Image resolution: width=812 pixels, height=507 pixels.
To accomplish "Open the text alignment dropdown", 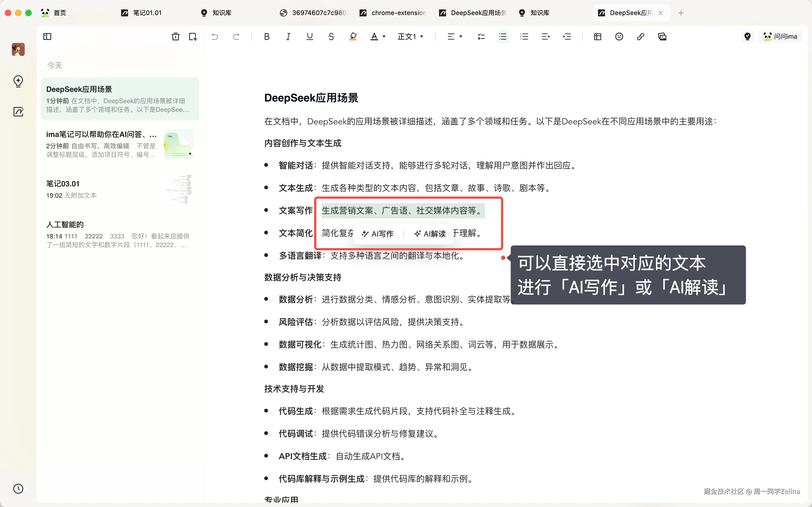I will [x=455, y=37].
